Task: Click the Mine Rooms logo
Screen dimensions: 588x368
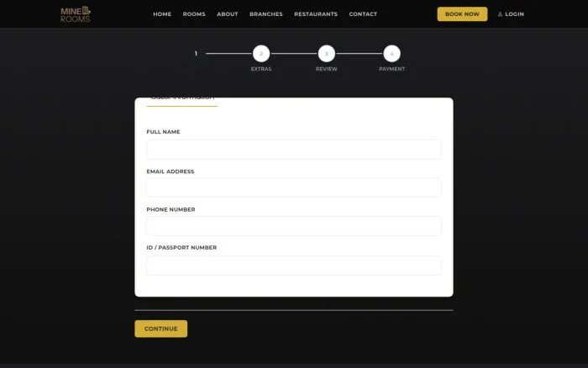Action: pos(76,14)
